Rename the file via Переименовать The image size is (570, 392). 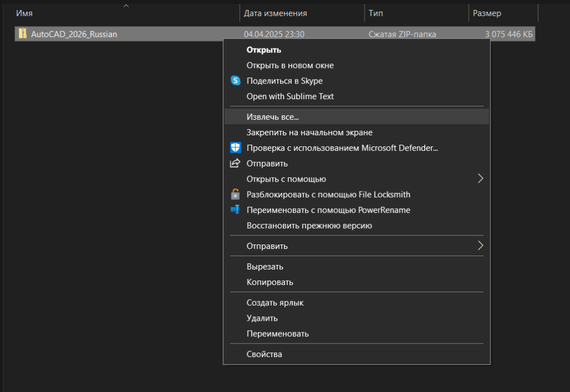(277, 334)
